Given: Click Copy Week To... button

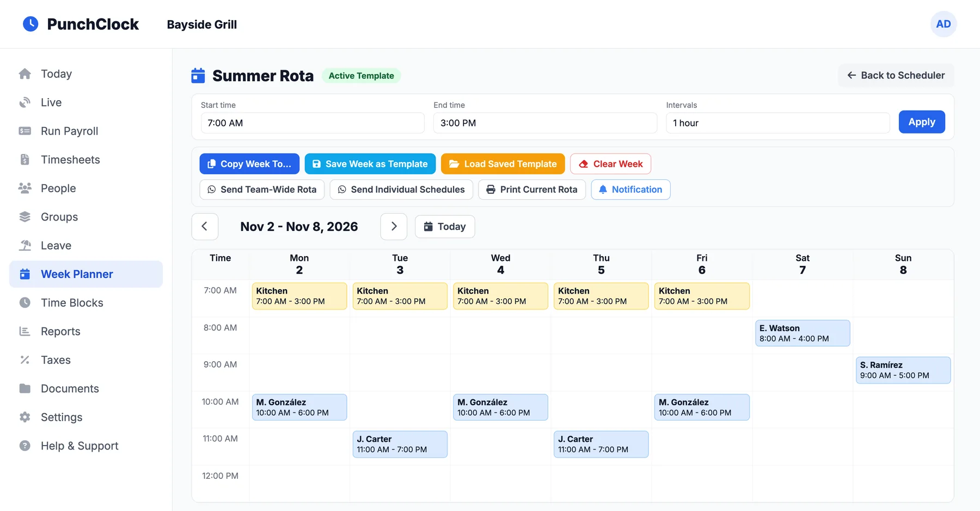Looking at the screenshot, I should coord(249,164).
